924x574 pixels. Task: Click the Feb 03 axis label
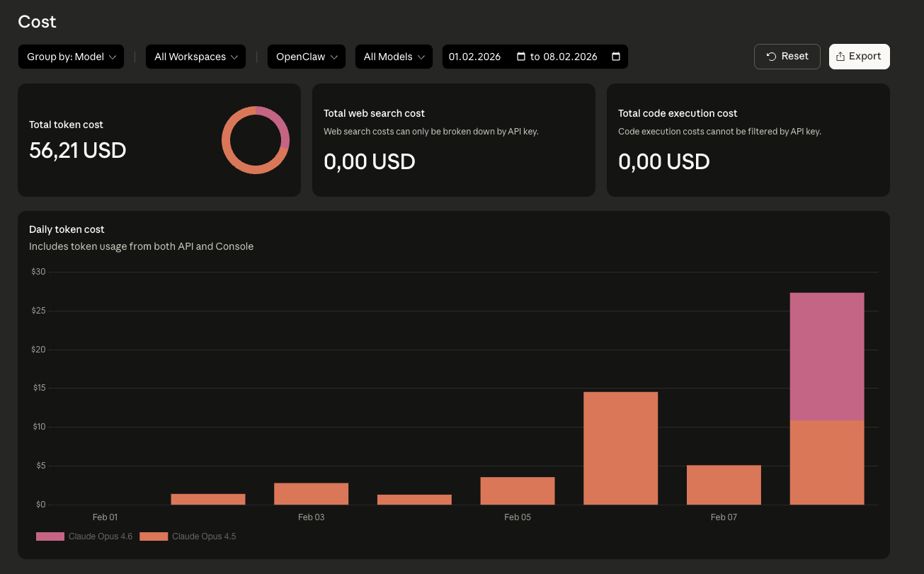(x=312, y=517)
